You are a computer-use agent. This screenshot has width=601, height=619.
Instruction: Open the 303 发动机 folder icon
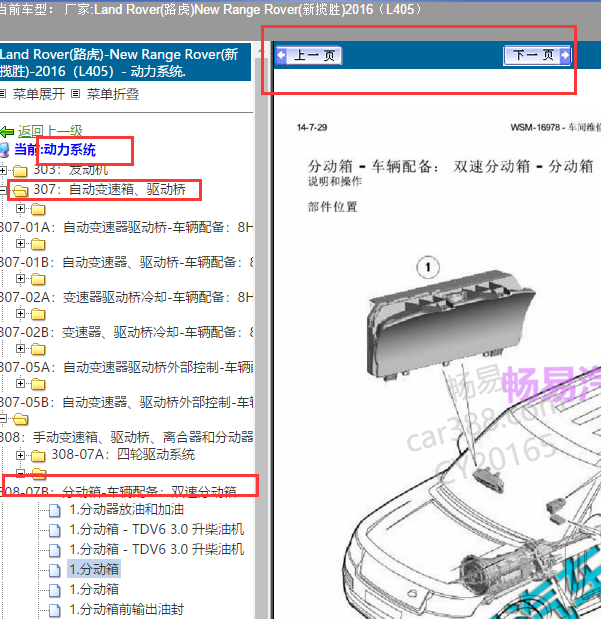[x=20, y=171]
